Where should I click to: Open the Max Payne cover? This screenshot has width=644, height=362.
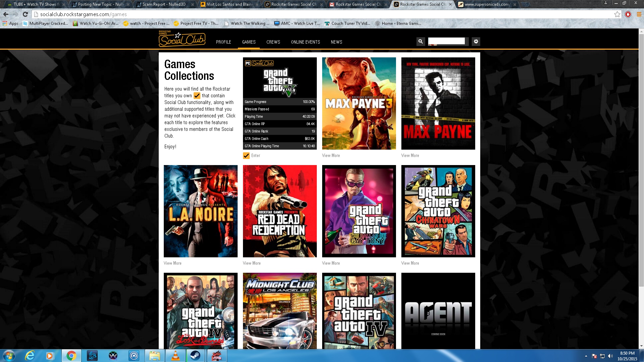coord(438,103)
